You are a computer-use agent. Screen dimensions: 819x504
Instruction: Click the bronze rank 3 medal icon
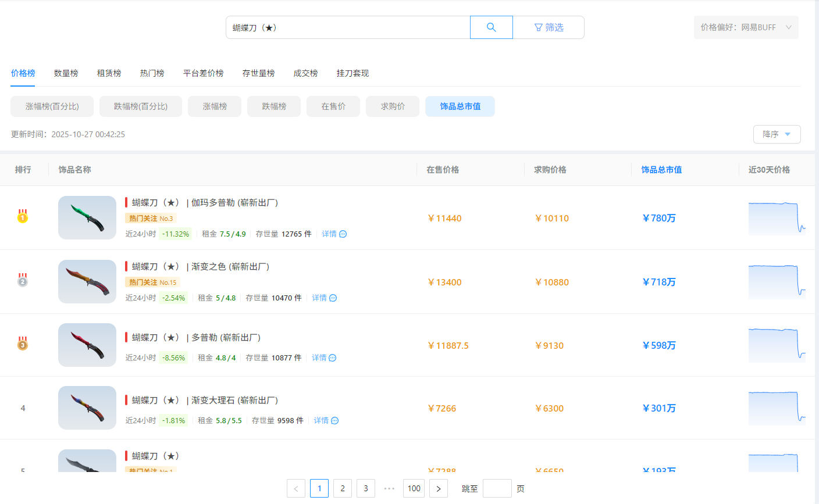pyautogui.click(x=23, y=344)
